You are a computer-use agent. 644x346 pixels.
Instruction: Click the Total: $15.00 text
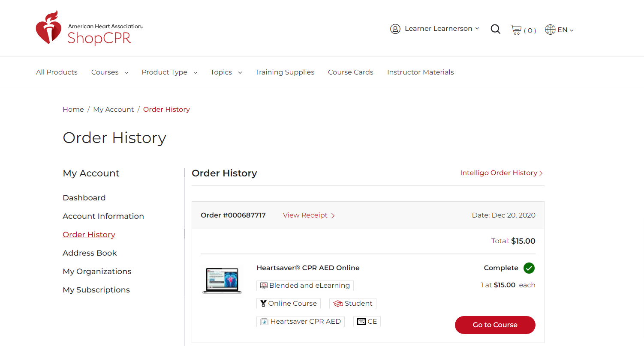[x=513, y=241]
